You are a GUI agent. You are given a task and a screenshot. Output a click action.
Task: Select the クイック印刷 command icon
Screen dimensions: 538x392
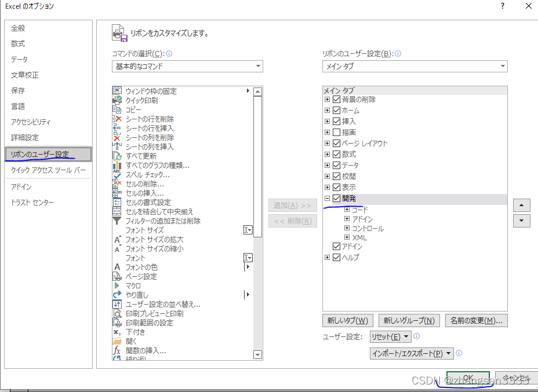click(x=117, y=100)
